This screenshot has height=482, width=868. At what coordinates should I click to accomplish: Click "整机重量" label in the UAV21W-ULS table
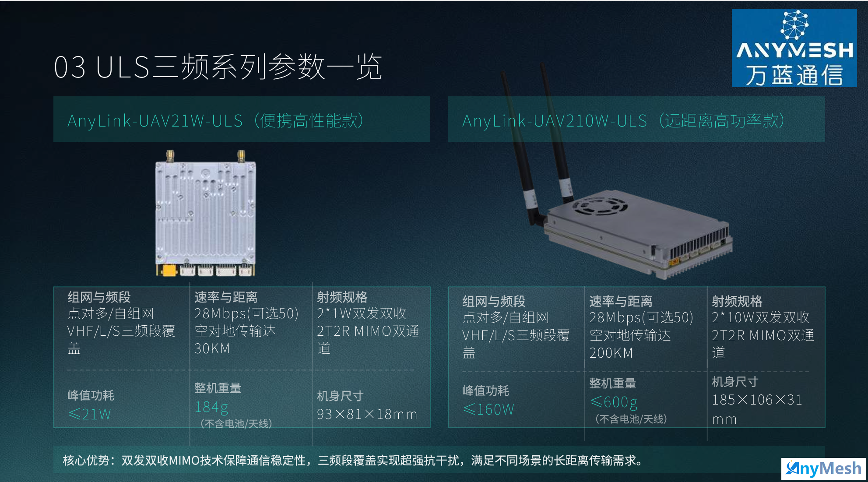coord(218,388)
